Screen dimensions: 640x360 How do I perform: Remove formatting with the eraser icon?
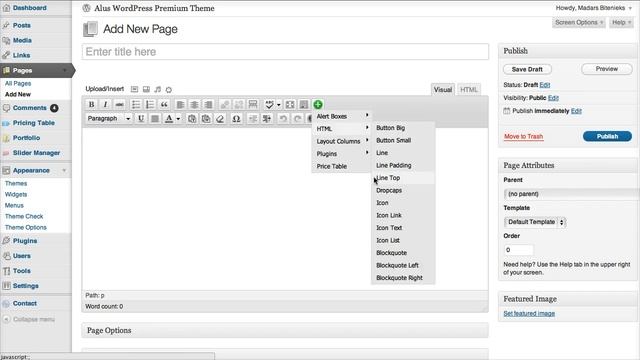coord(220,118)
